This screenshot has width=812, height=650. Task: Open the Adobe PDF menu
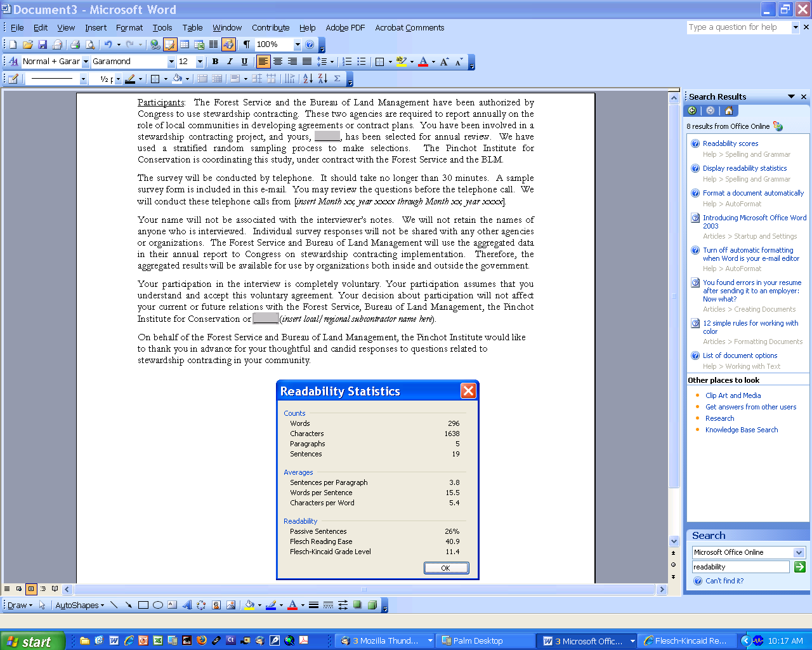coord(345,27)
